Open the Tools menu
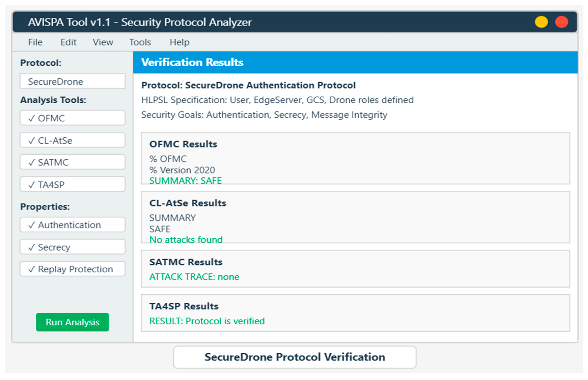The height and width of the screenshot is (380, 588). 140,42
